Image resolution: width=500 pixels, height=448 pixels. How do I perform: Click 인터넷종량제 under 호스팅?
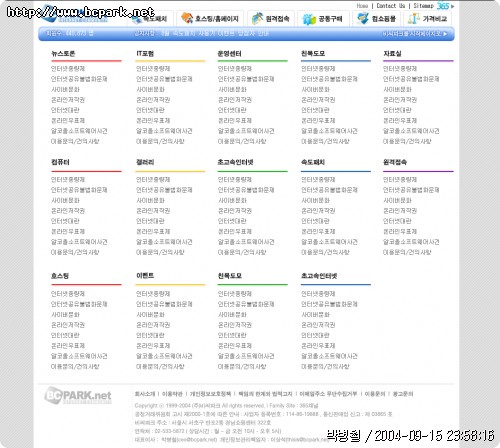(x=68, y=294)
